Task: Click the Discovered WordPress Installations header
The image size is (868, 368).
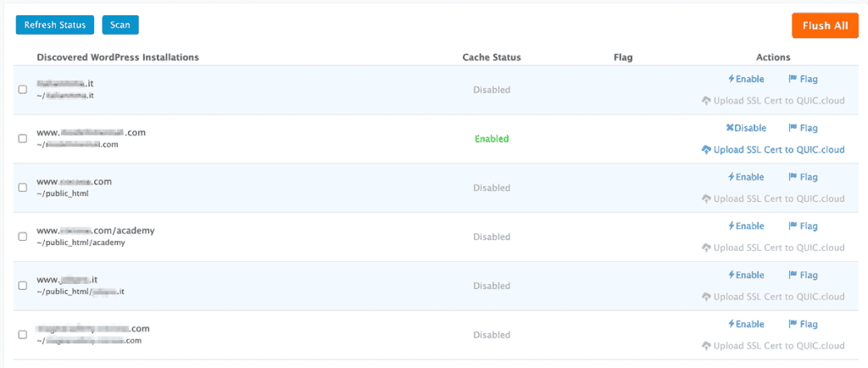Action: (118, 57)
